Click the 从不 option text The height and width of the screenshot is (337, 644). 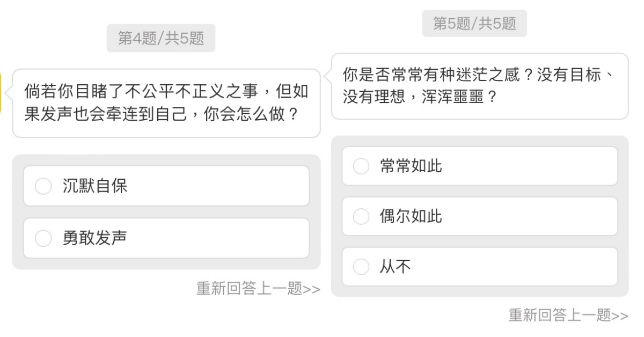(x=395, y=267)
